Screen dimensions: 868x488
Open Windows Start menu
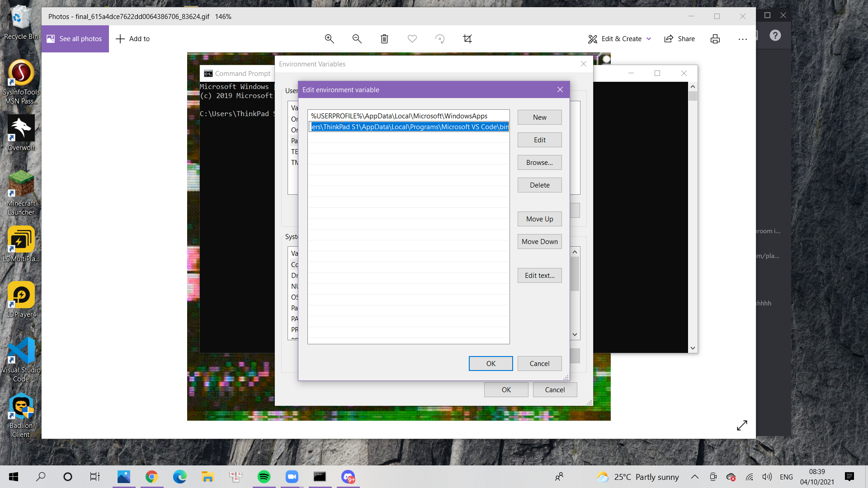point(14,477)
